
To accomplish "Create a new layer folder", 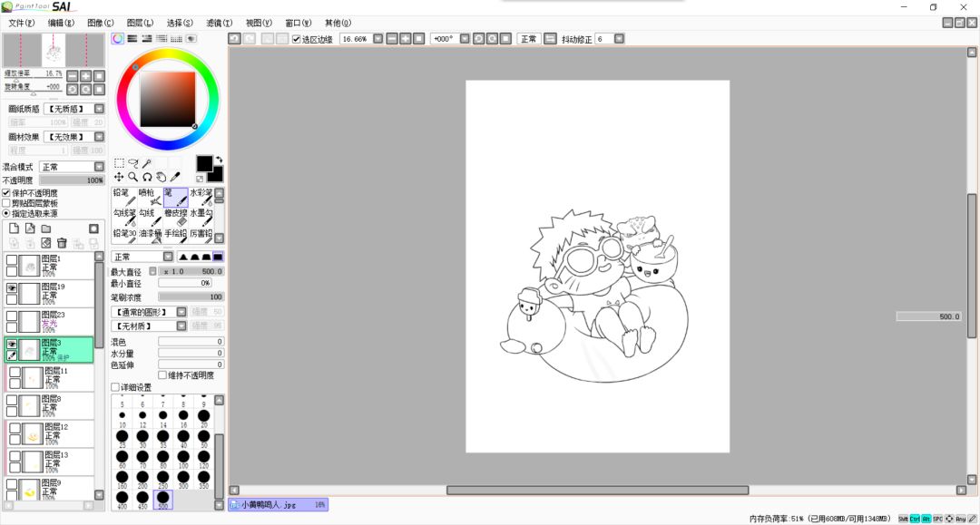I will [45, 228].
